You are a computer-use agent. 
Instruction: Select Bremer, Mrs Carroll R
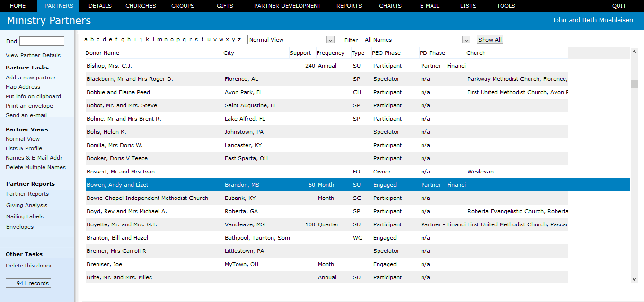tap(326, 251)
